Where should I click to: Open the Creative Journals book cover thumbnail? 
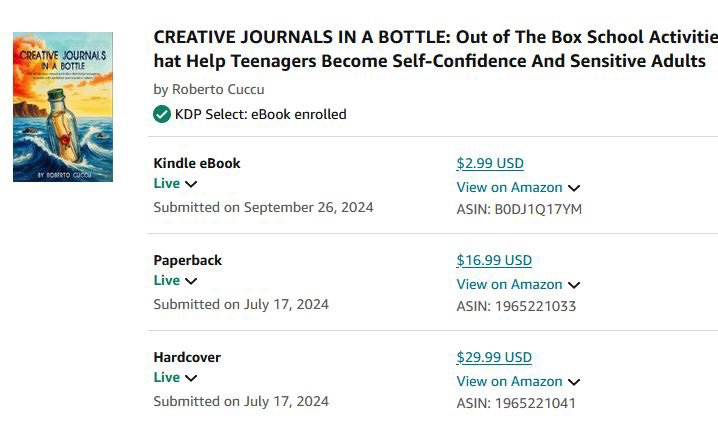pos(62,107)
